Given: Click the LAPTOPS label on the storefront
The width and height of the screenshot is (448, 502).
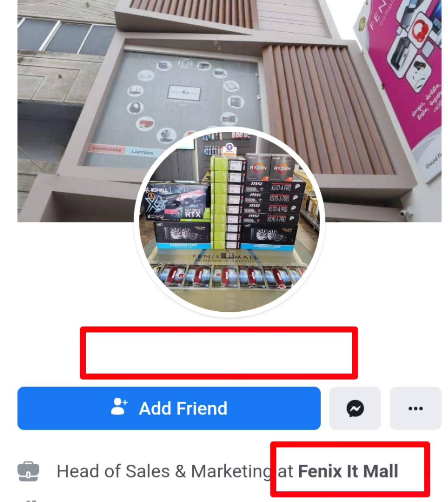Looking at the screenshot, I should 142,152.
